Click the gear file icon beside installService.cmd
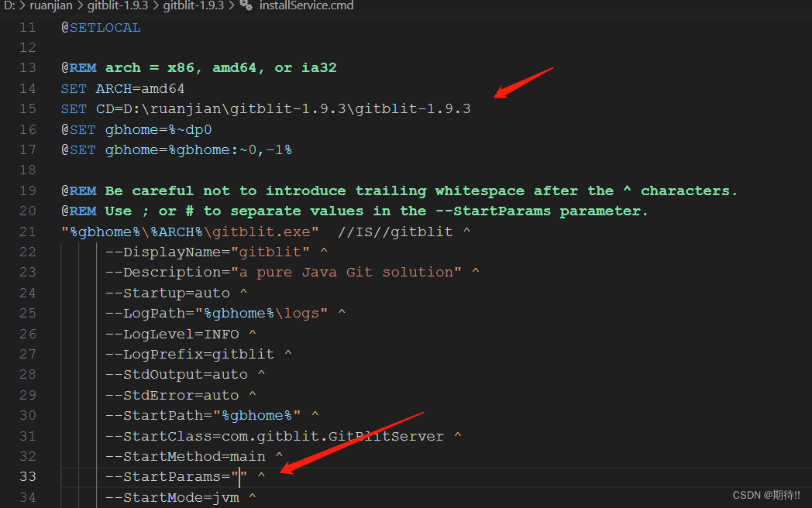The height and width of the screenshot is (508, 812). tap(246, 5)
